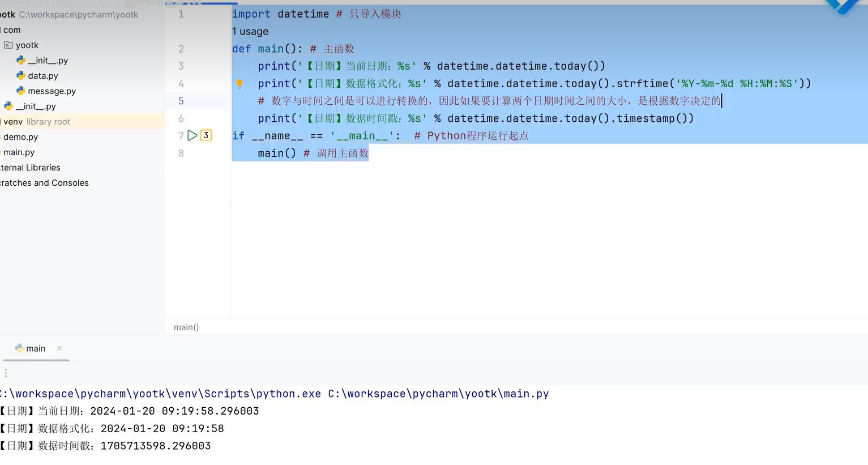Expand External Libraries node
The image size is (868, 465).
coord(30,167)
